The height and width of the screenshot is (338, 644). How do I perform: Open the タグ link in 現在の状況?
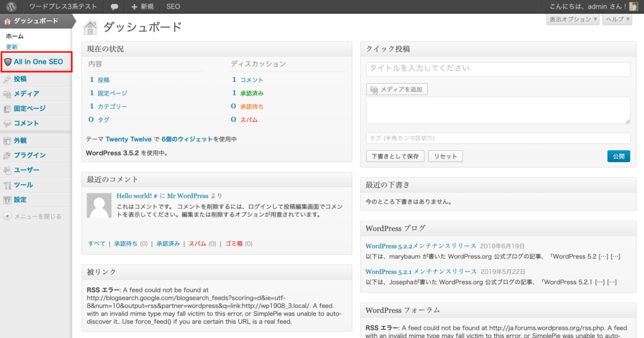(x=104, y=119)
